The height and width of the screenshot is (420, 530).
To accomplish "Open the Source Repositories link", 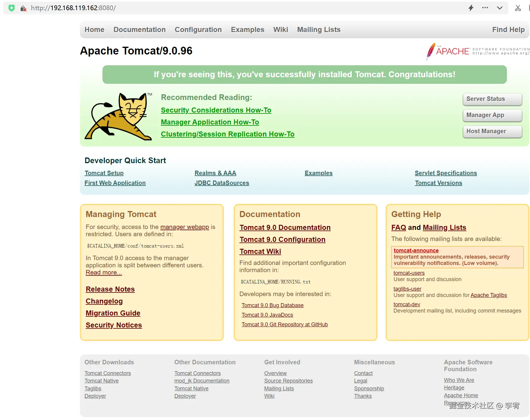I will 289,381.
